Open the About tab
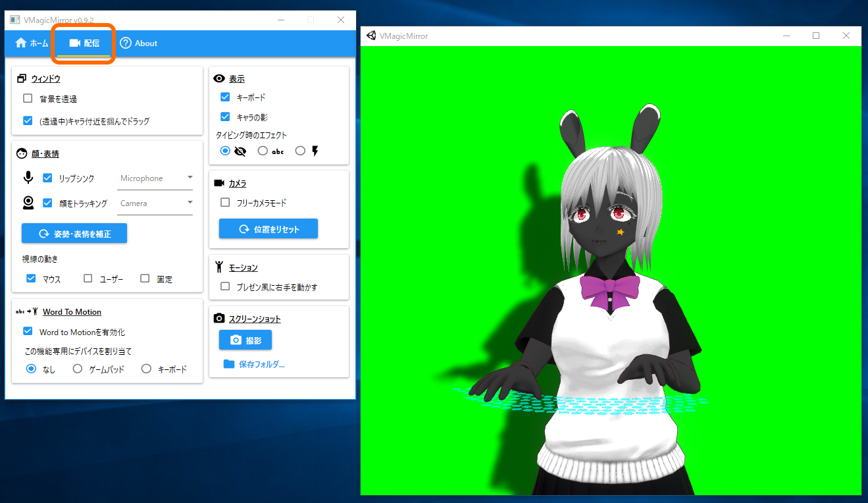 (138, 43)
